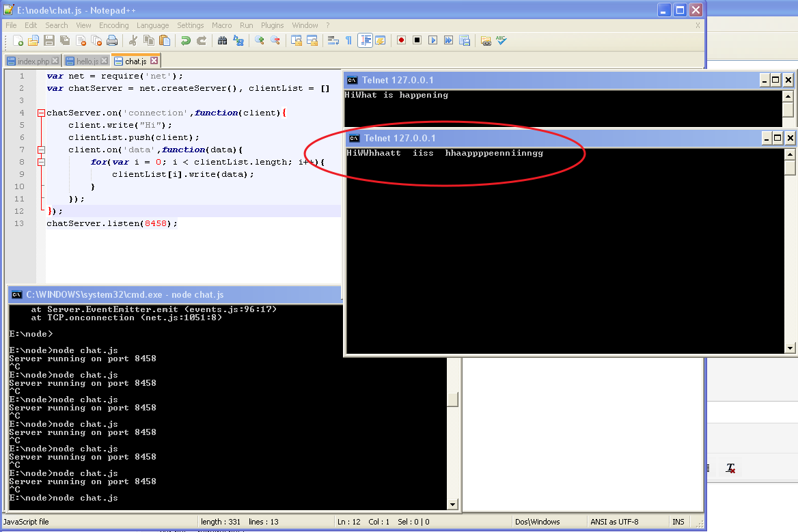This screenshot has width=798, height=532.
Task: Collapse the fold marker on line 4
Action: (41, 113)
